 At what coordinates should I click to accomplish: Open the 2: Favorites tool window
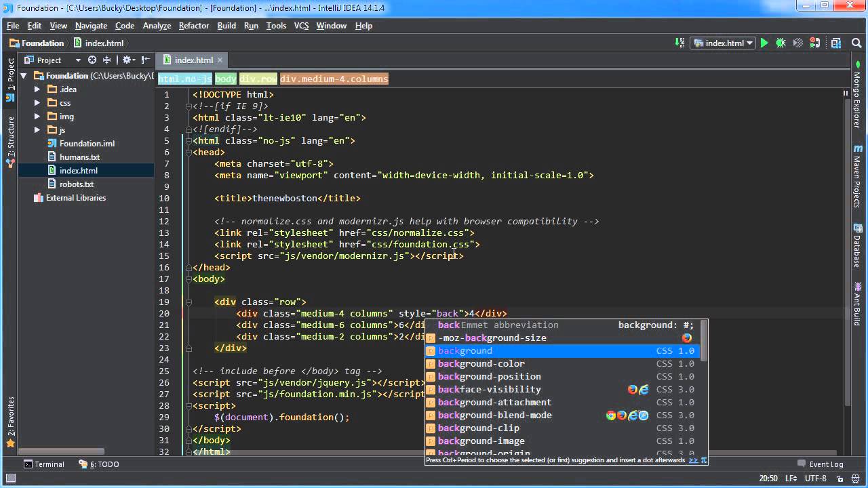coord(10,422)
